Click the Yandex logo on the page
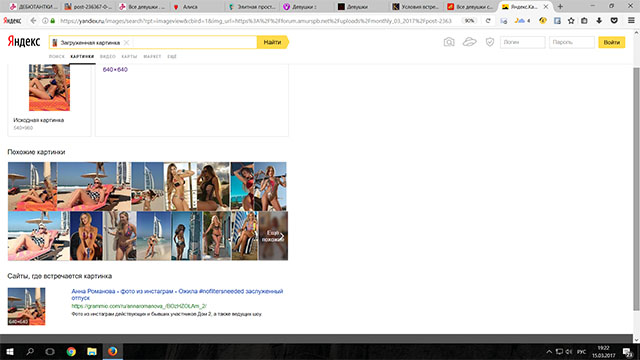The image size is (640, 360). [24, 42]
